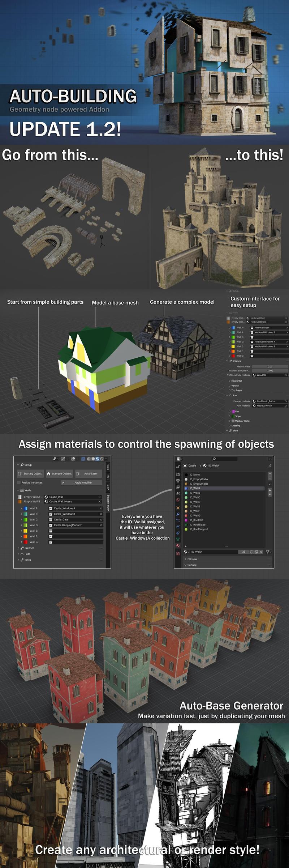This screenshot has height=868, width=289.
Task: Click the Example Objects button
Action: click(59, 473)
